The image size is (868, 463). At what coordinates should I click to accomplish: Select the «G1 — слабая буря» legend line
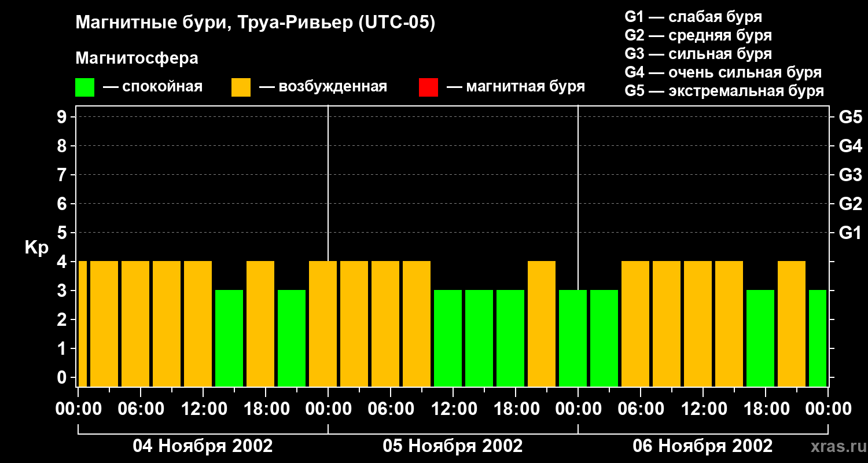tap(693, 17)
